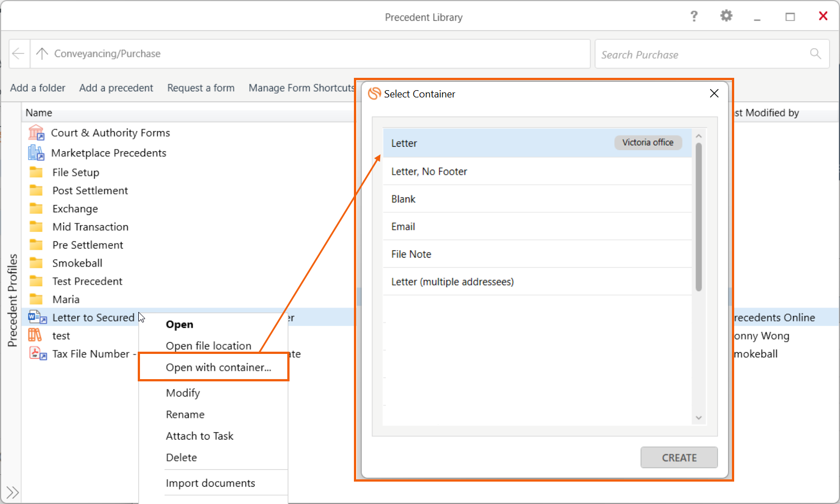Click the Modified by column header
Screen dimensions: 840x504
point(766,113)
